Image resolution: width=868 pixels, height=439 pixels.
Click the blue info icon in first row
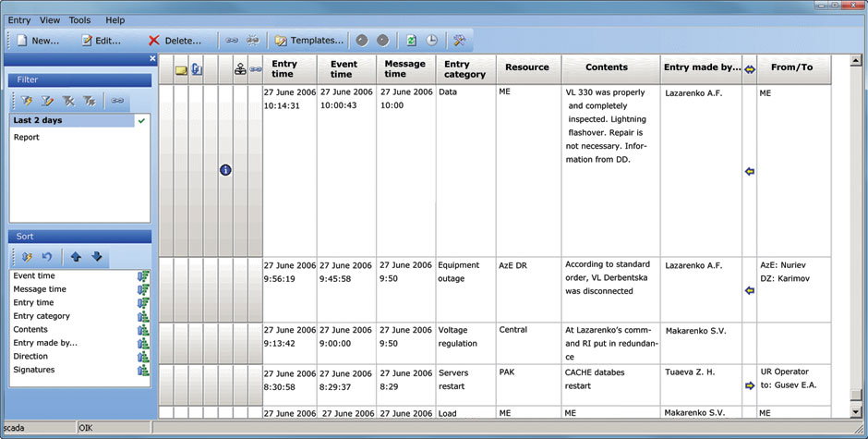(225, 170)
